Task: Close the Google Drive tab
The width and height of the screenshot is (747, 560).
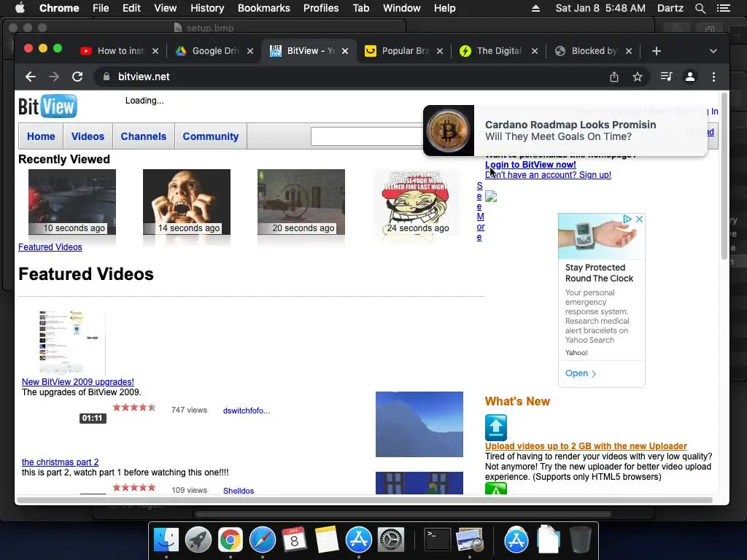Action: point(250,51)
